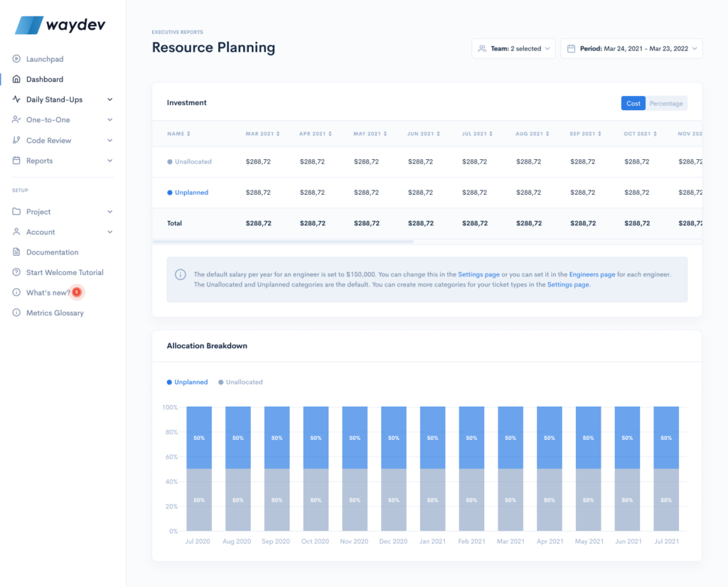Open the Code Review section
This screenshot has height=587, width=728.
click(x=16, y=140)
